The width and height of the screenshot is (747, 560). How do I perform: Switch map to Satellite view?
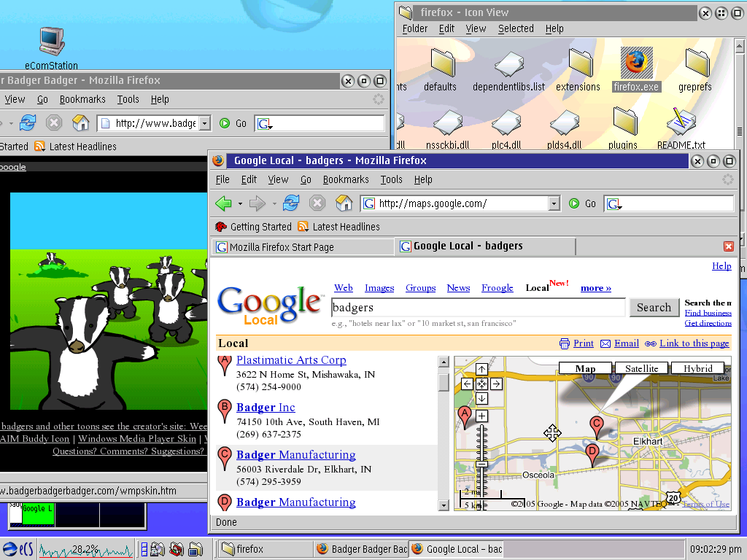pyautogui.click(x=641, y=368)
